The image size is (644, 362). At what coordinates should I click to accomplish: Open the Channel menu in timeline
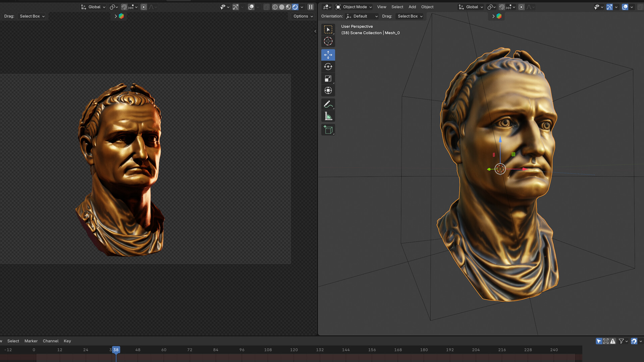[51, 341]
